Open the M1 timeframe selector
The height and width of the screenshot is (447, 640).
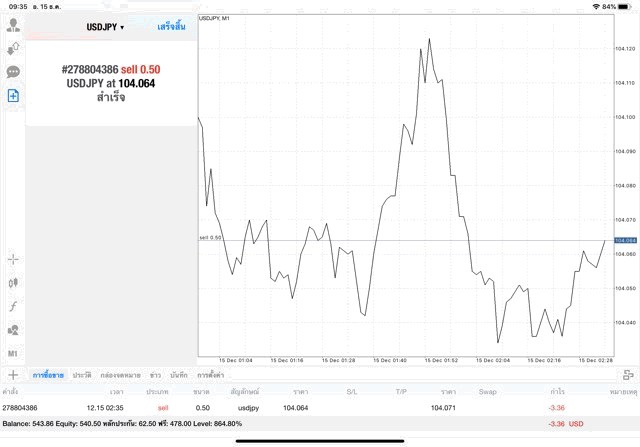click(x=13, y=354)
